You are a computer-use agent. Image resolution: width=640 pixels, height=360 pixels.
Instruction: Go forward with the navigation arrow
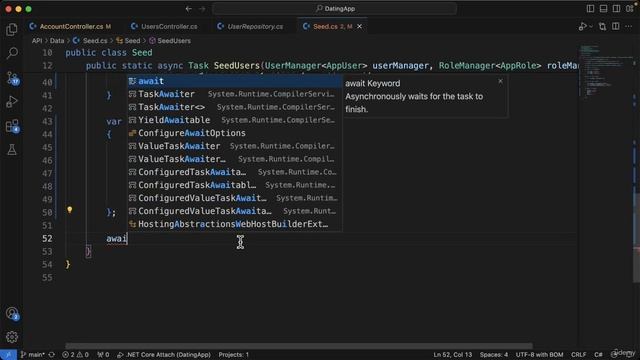pyautogui.click(x=202, y=9)
